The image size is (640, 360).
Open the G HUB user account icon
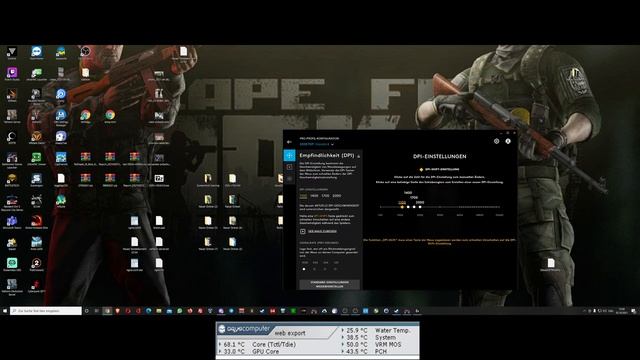click(x=508, y=141)
